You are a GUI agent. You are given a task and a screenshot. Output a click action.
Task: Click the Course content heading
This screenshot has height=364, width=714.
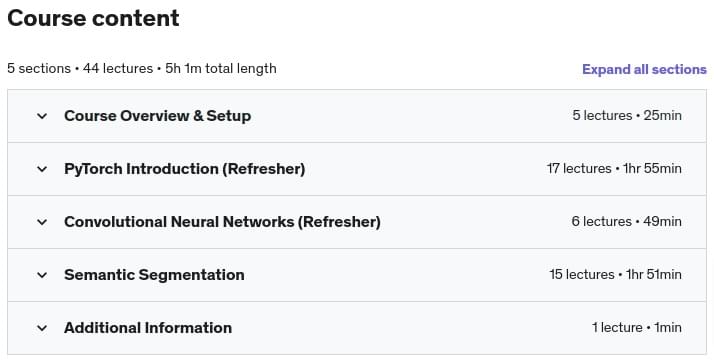(93, 18)
